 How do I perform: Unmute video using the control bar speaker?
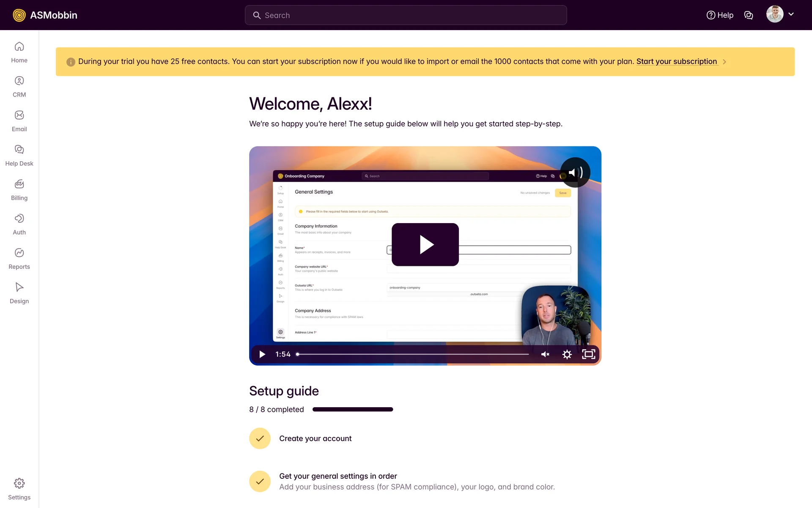click(545, 354)
